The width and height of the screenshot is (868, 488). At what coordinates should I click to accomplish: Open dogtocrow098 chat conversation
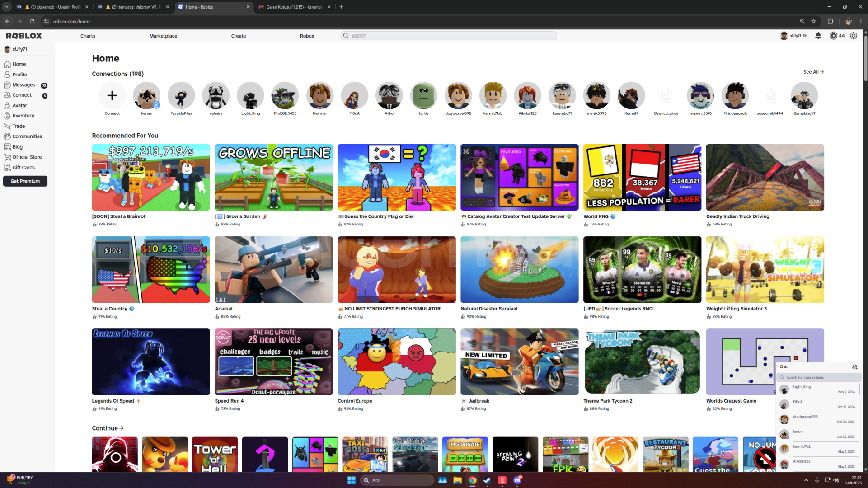pos(818,419)
